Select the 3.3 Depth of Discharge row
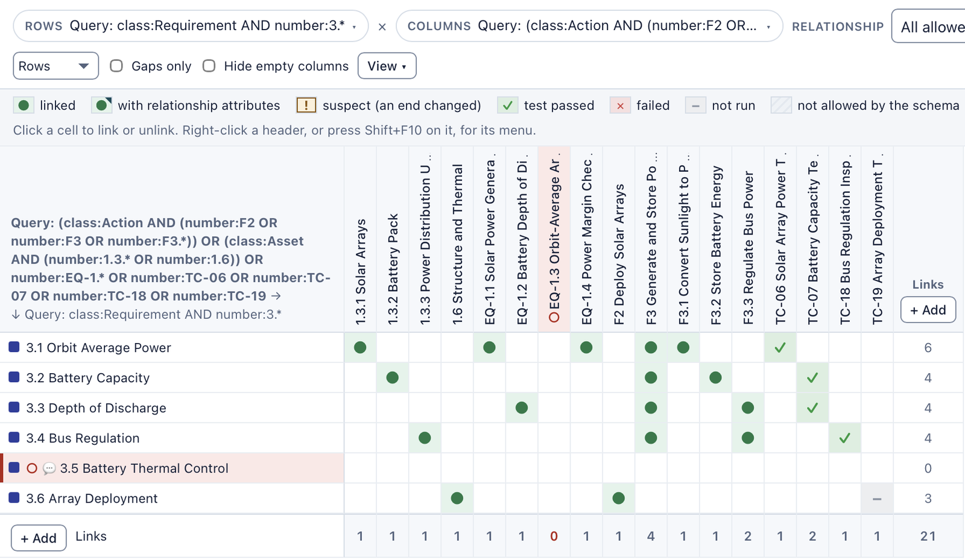This screenshot has width=965, height=560. pyautogui.click(x=172, y=407)
